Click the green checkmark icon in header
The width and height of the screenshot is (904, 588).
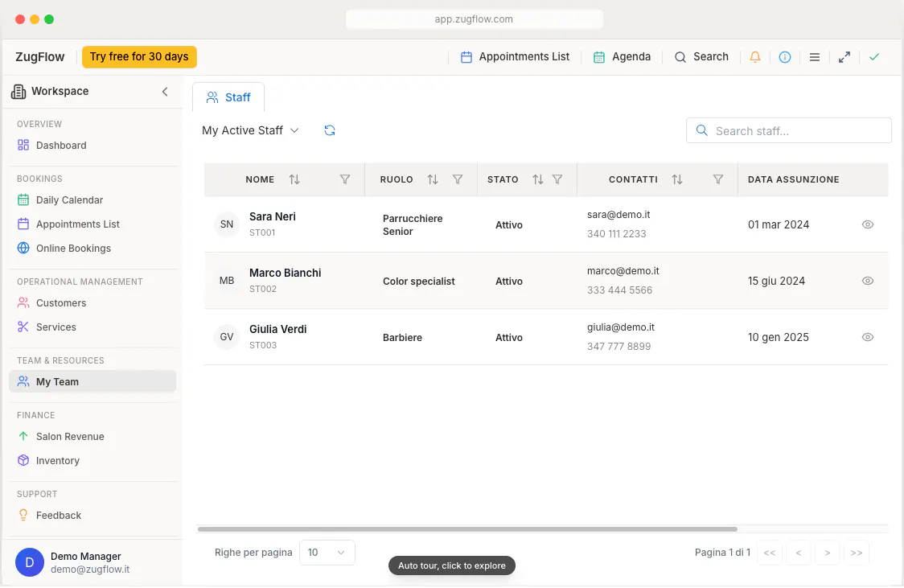874,56
